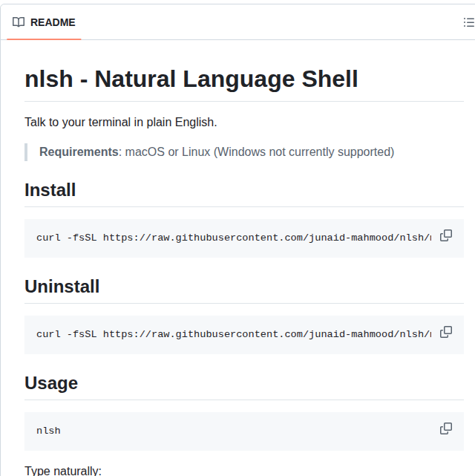Copy the Install curl command
475x476 pixels.
(x=446, y=235)
